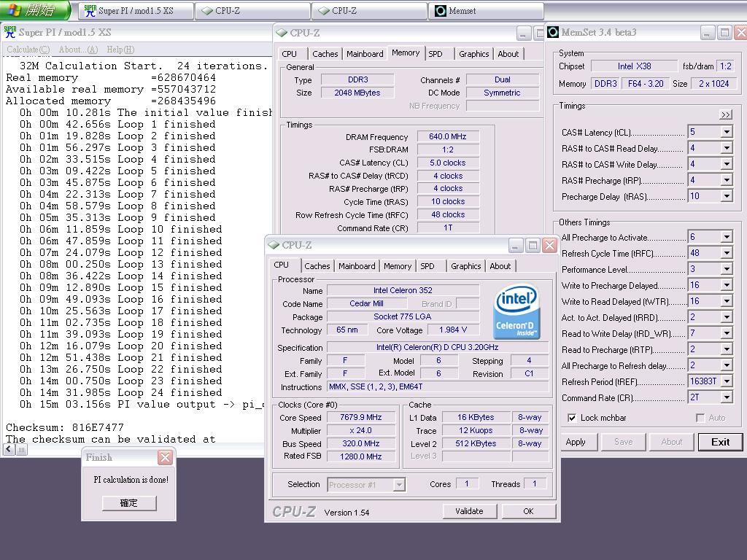The height and width of the screenshot is (560, 747).
Task: Click Exit in MemSet
Action: (720, 442)
